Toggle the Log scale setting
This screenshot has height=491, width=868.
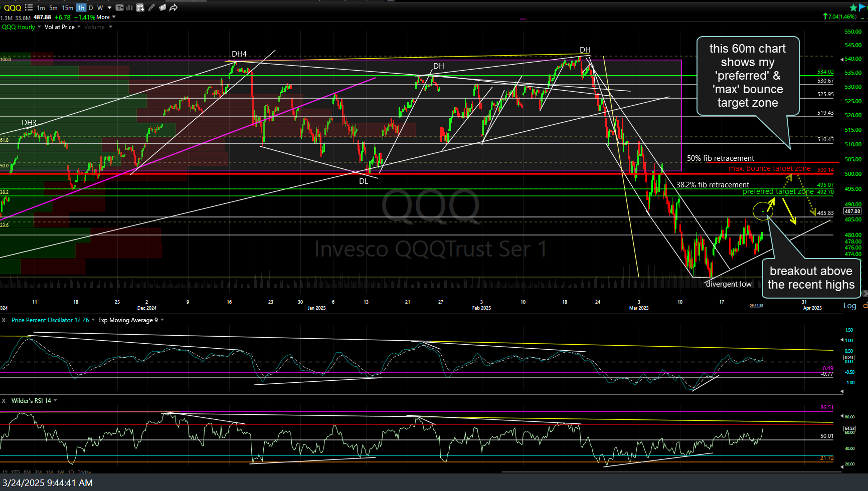coord(849,306)
